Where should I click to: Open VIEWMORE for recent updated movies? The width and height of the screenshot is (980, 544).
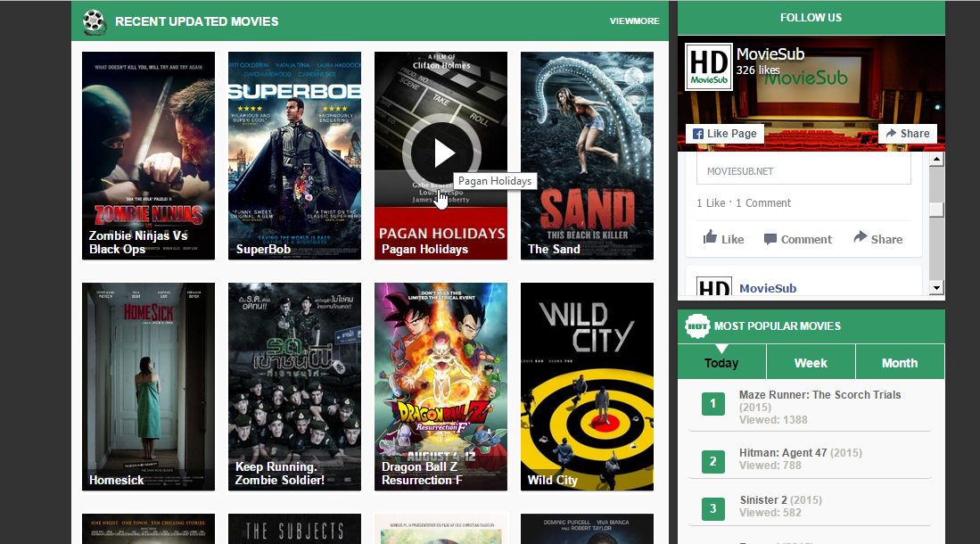(634, 21)
